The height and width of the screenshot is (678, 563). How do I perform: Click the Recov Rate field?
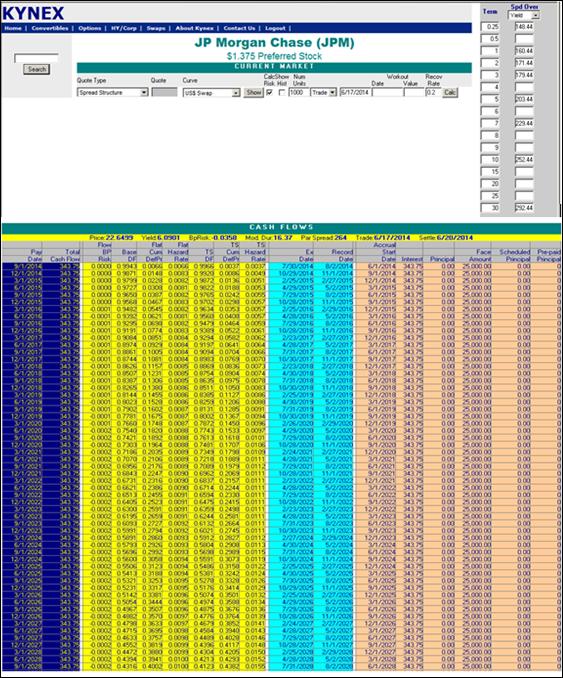coord(433,93)
